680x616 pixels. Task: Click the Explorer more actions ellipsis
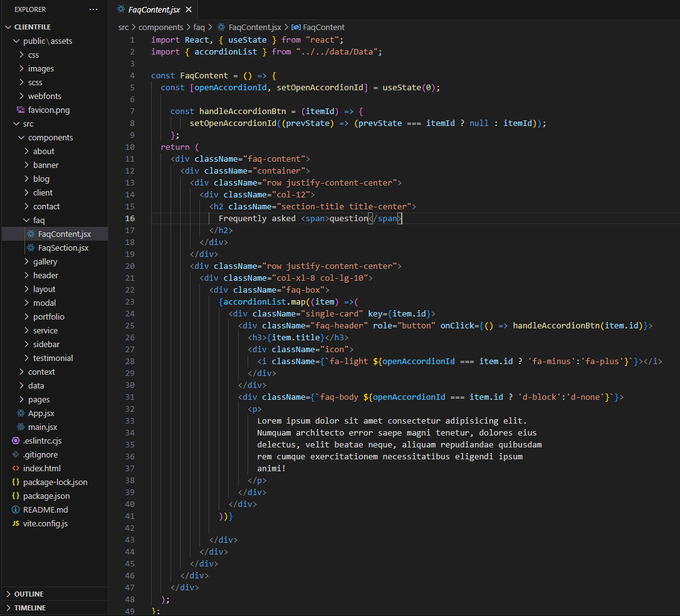pos(93,9)
